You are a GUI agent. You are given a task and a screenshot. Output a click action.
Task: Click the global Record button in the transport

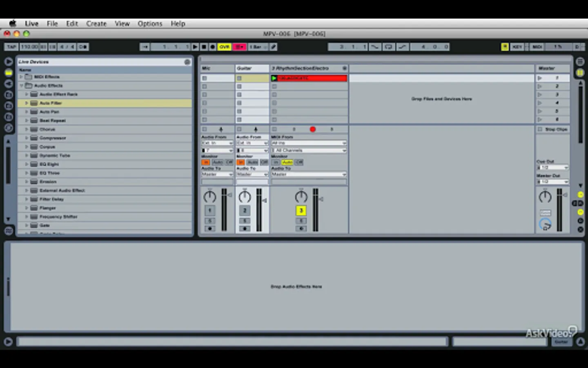pos(212,47)
